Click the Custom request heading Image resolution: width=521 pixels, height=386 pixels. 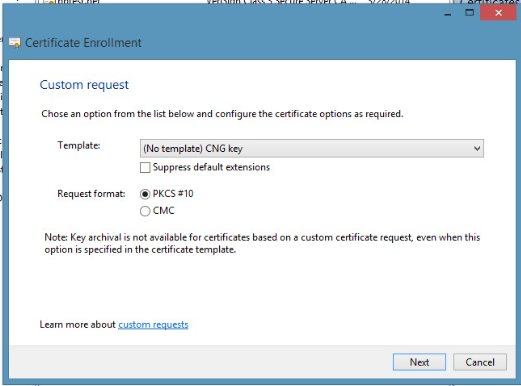[x=84, y=85]
